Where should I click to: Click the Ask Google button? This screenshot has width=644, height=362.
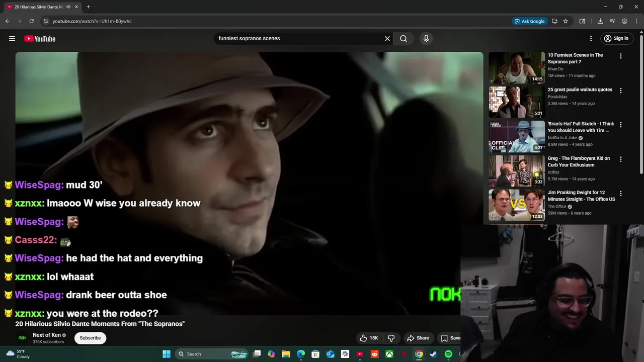click(x=529, y=21)
